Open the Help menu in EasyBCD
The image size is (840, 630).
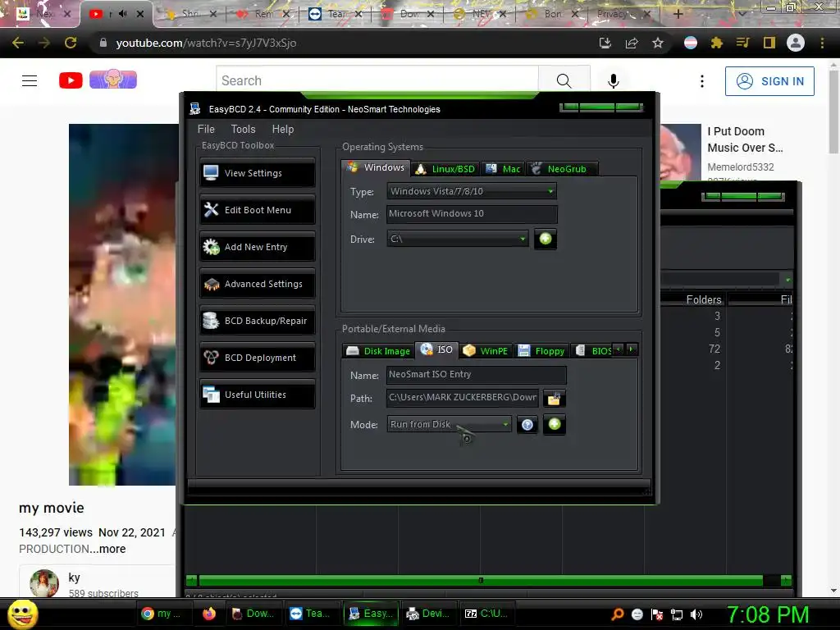coord(283,129)
